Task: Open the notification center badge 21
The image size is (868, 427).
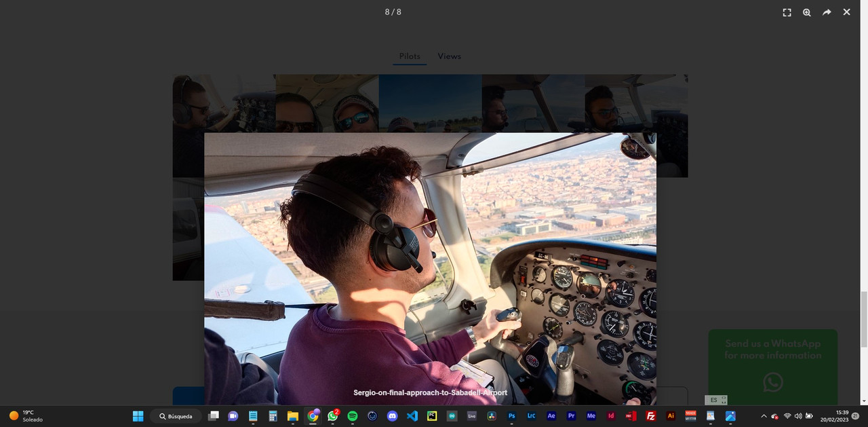Action: pos(855,415)
